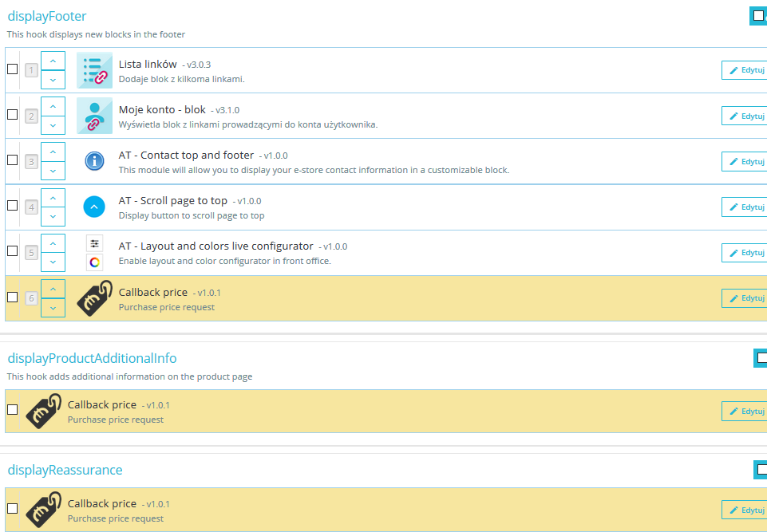
Task: Click position number 5 handle for Layout configurator
Action: coord(31,253)
